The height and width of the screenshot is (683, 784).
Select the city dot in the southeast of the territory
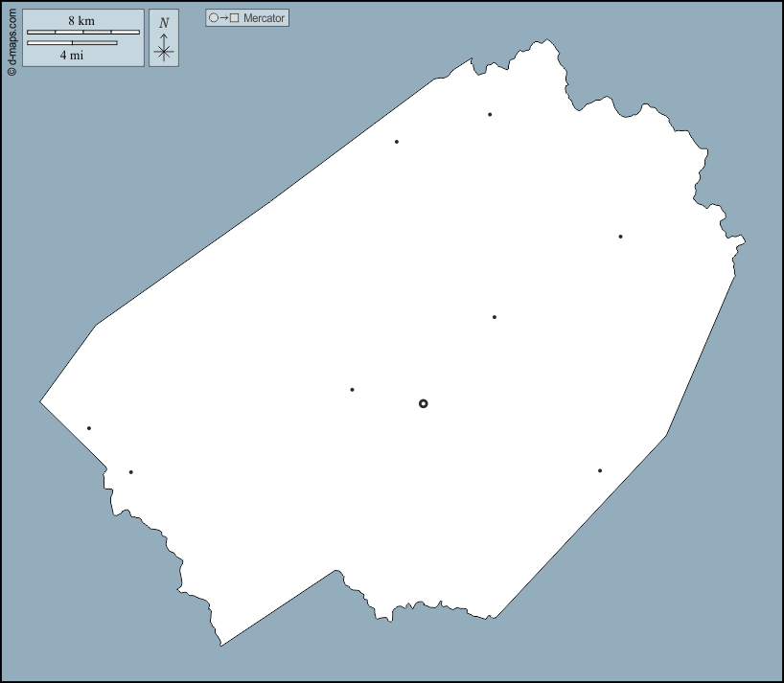pos(600,470)
